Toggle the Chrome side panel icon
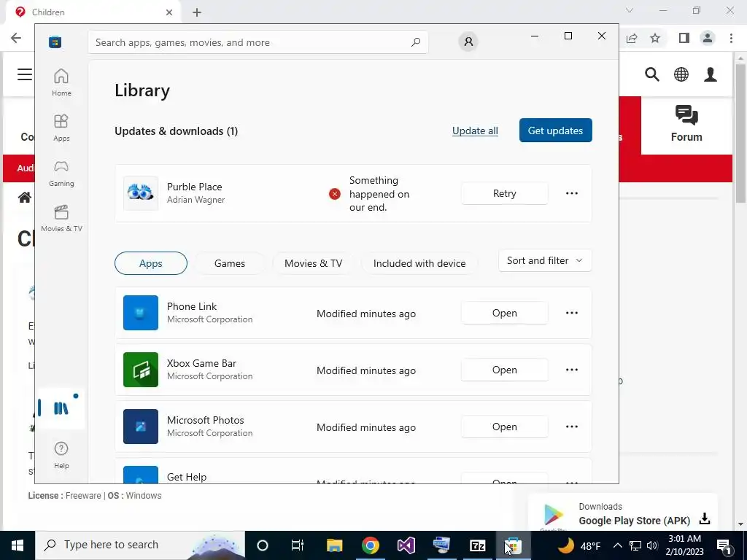 (x=684, y=38)
